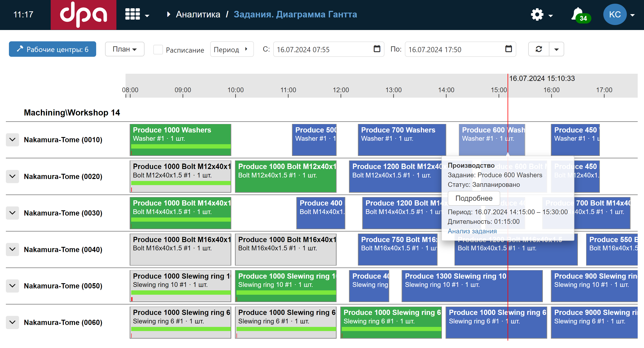Click the settings gear icon
644x348 pixels.
coord(537,15)
